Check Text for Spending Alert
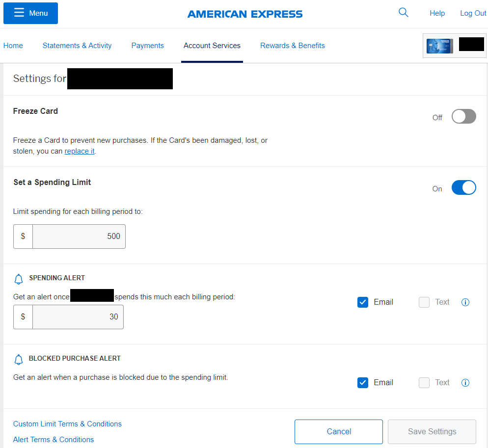 424,302
